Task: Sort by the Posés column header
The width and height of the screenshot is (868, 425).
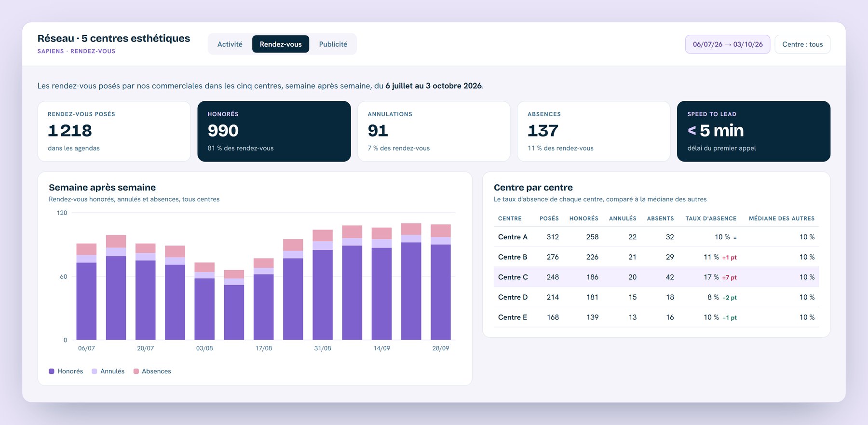Action: click(549, 219)
